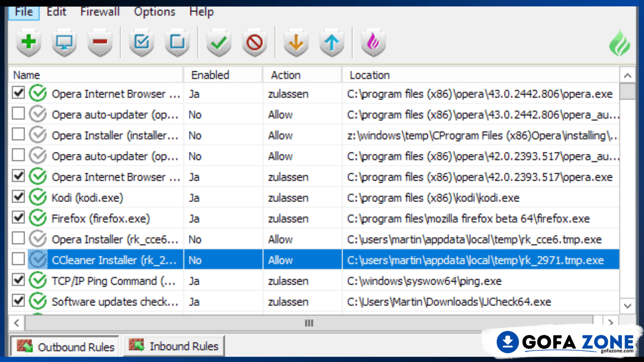
Task: Click the horizontal scrollbar left arrow
Action: click(16, 323)
